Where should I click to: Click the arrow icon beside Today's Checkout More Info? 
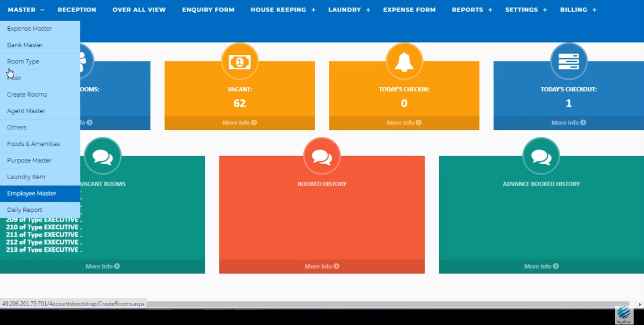coord(584,123)
